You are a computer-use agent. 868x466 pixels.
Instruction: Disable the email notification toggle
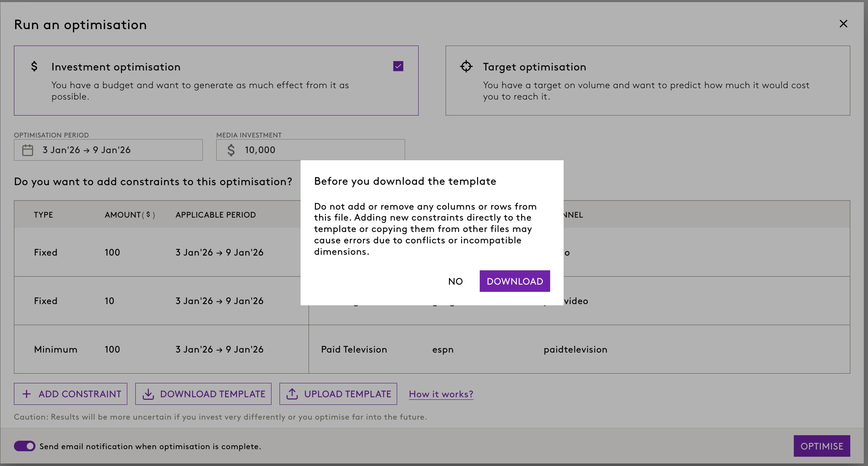25,446
